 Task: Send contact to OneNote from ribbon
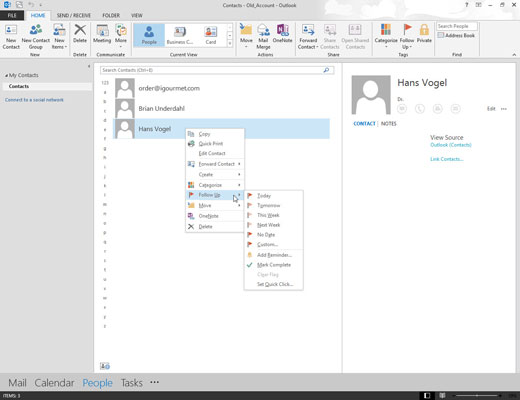[282, 33]
